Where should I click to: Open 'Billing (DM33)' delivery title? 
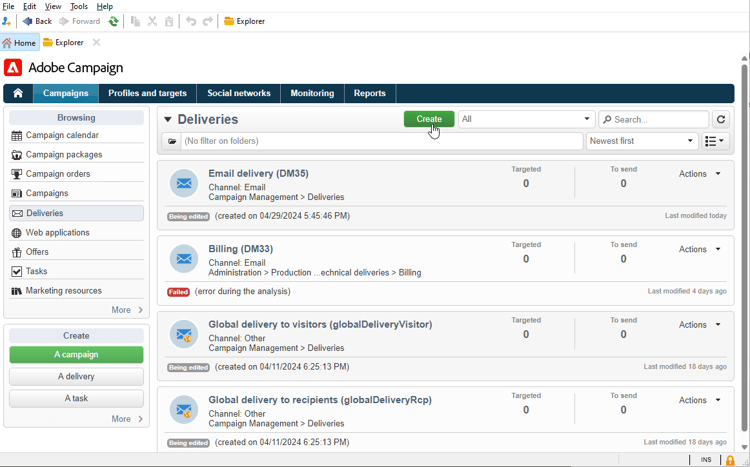click(241, 249)
